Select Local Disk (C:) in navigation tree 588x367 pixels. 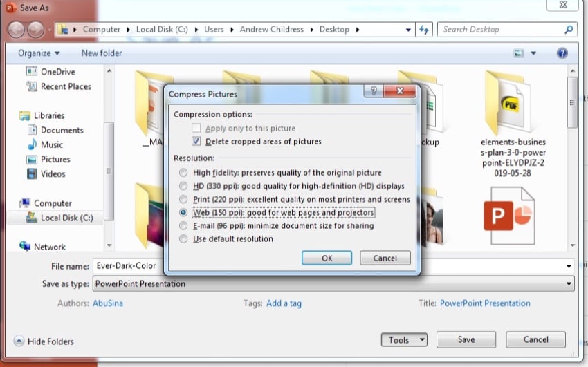tap(66, 218)
